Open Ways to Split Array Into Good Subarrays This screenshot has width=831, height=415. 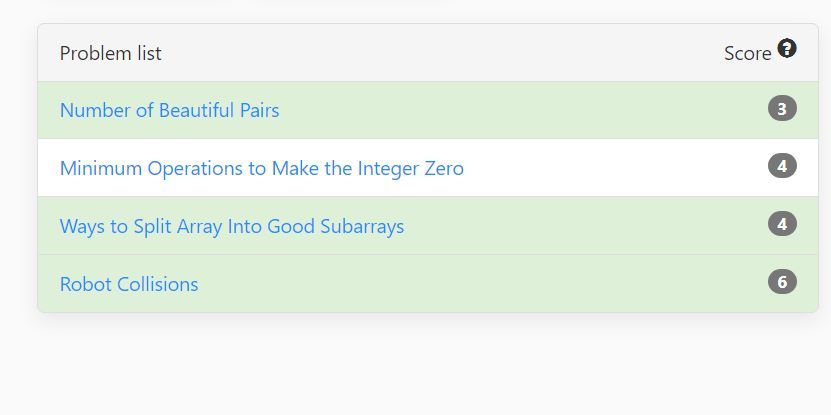pyautogui.click(x=232, y=226)
